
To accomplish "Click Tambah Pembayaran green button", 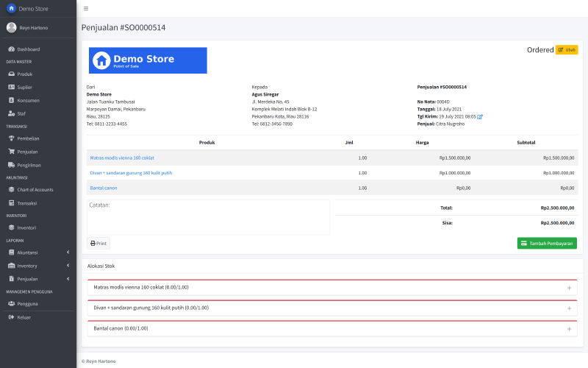I will [547, 244].
